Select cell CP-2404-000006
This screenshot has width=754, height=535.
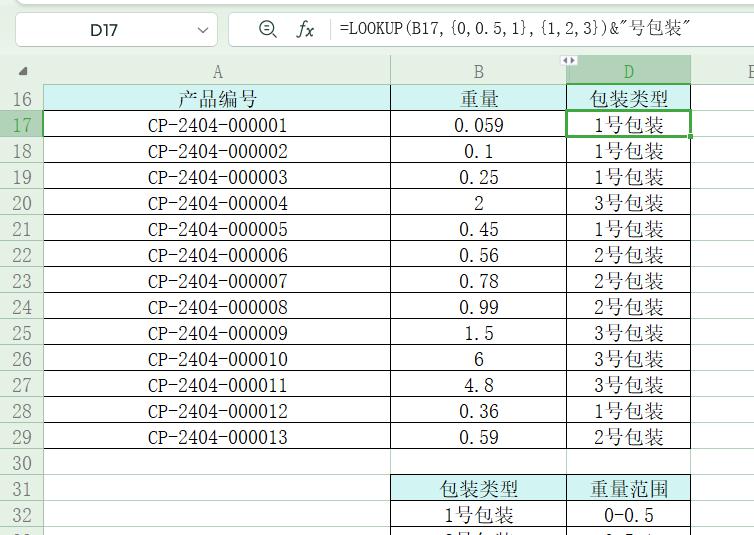tap(217, 254)
